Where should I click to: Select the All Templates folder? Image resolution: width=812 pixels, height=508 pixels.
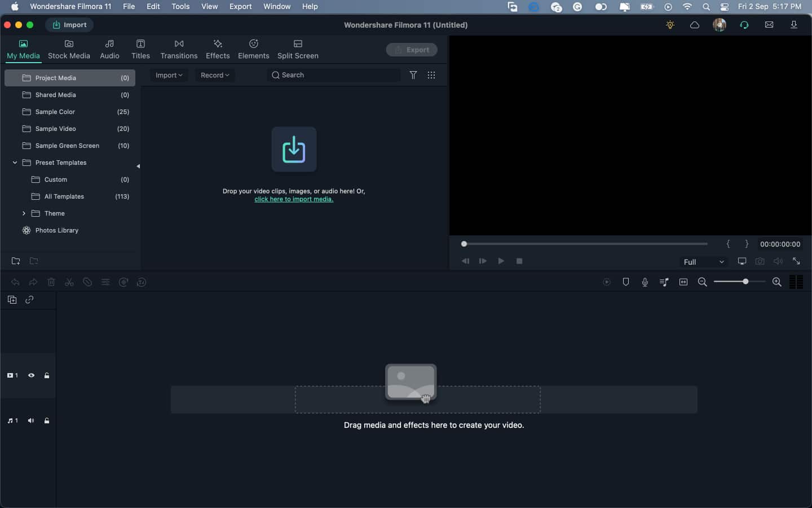pyautogui.click(x=70, y=196)
